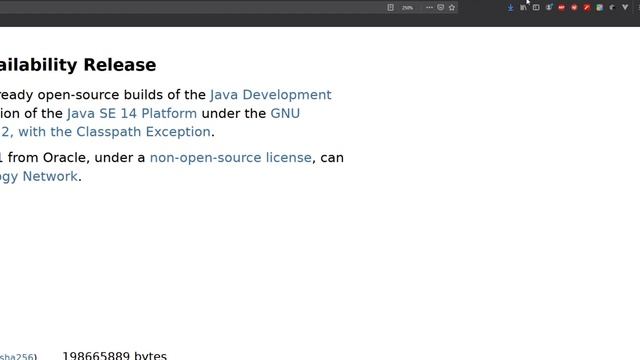Follow the Technology Network link
640x360 pixels.
[39, 176]
